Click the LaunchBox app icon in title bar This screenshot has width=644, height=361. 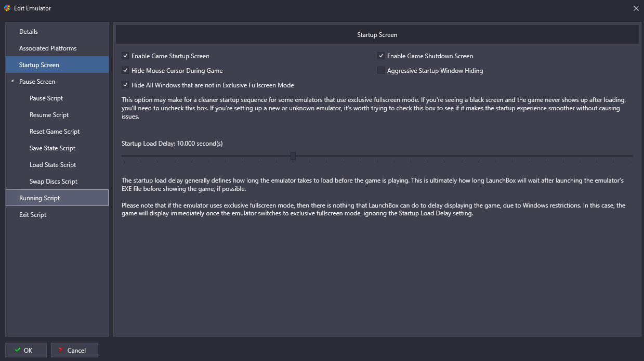[x=7, y=8]
